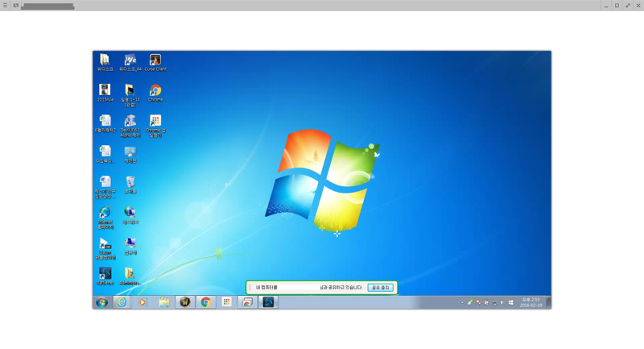
Task: Select the 2015rule desktop file
Action: (x=105, y=93)
